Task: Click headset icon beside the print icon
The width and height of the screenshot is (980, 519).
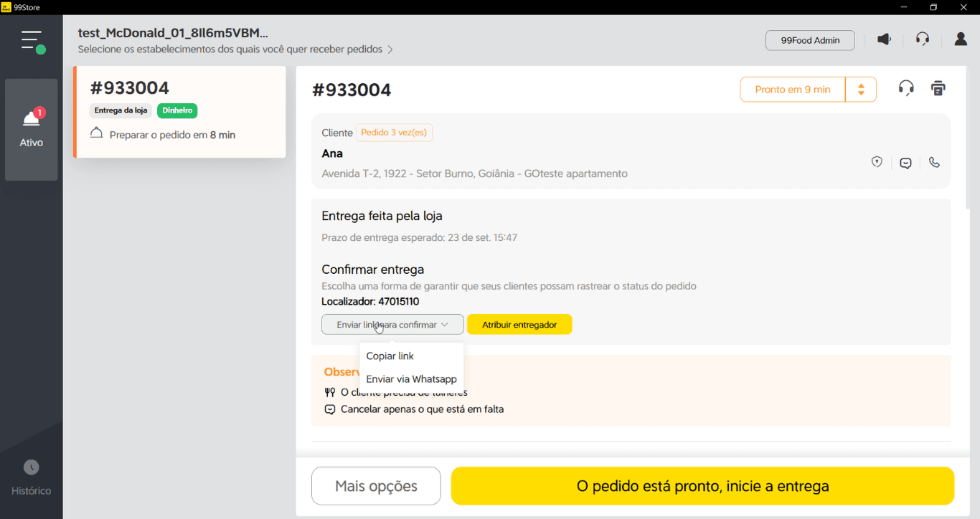Action: coord(906,88)
